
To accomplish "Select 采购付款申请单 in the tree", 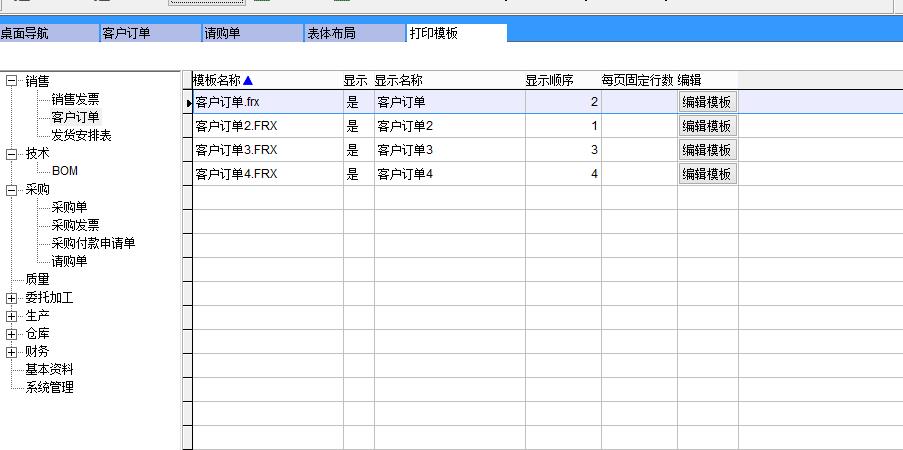I will pyautogui.click(x=93, y=243).
